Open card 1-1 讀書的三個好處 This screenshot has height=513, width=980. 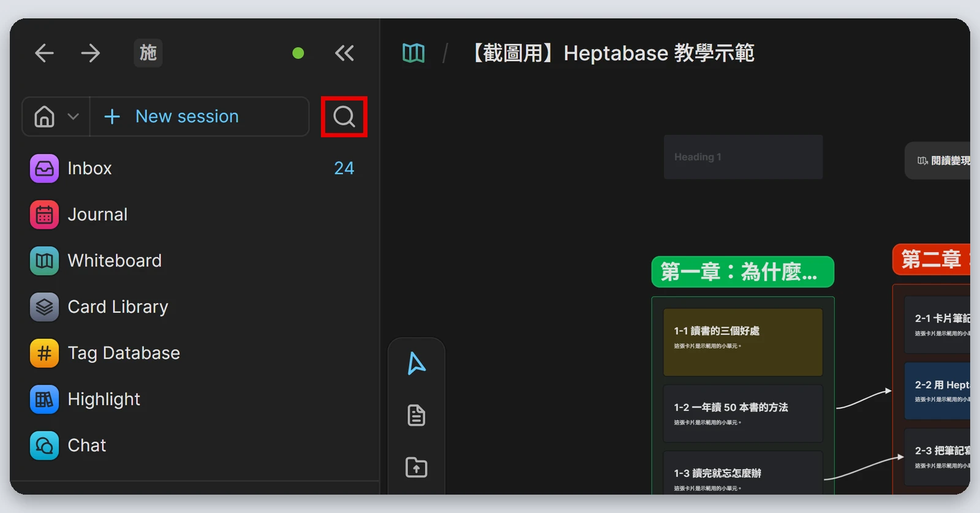pyautogui.click(x=743, y=342)
